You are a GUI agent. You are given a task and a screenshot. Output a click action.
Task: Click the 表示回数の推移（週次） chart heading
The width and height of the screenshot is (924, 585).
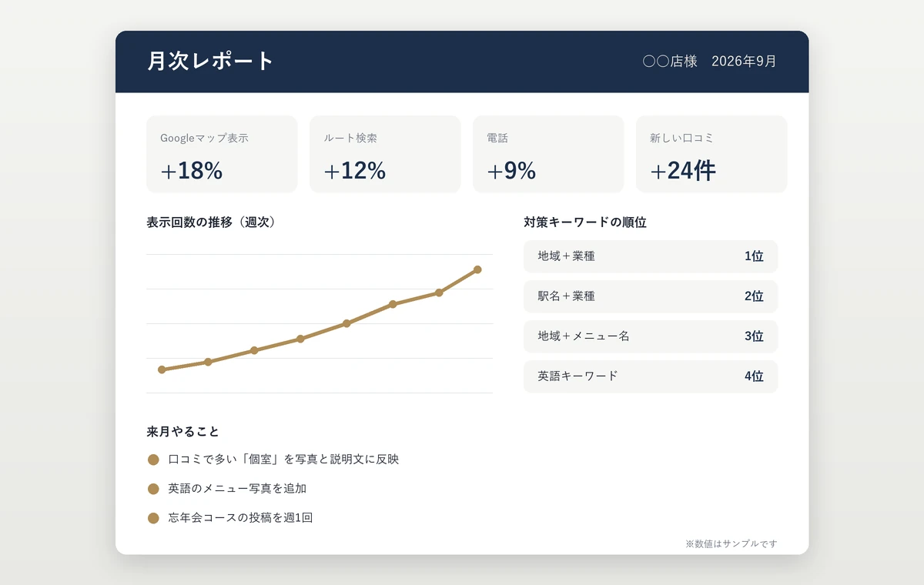click(211, 222)
